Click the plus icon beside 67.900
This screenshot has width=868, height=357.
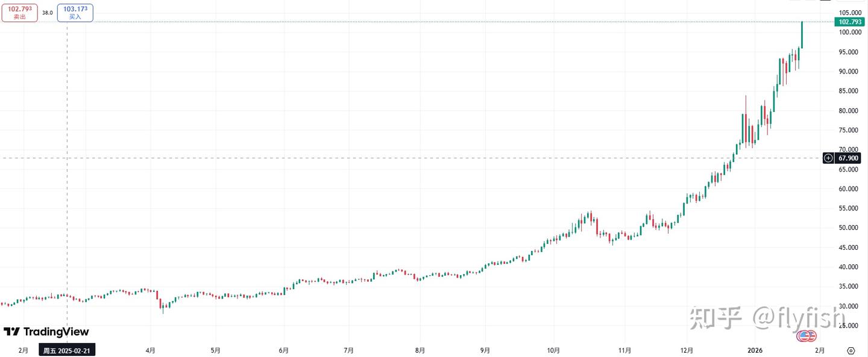click(x=829, y=158)
